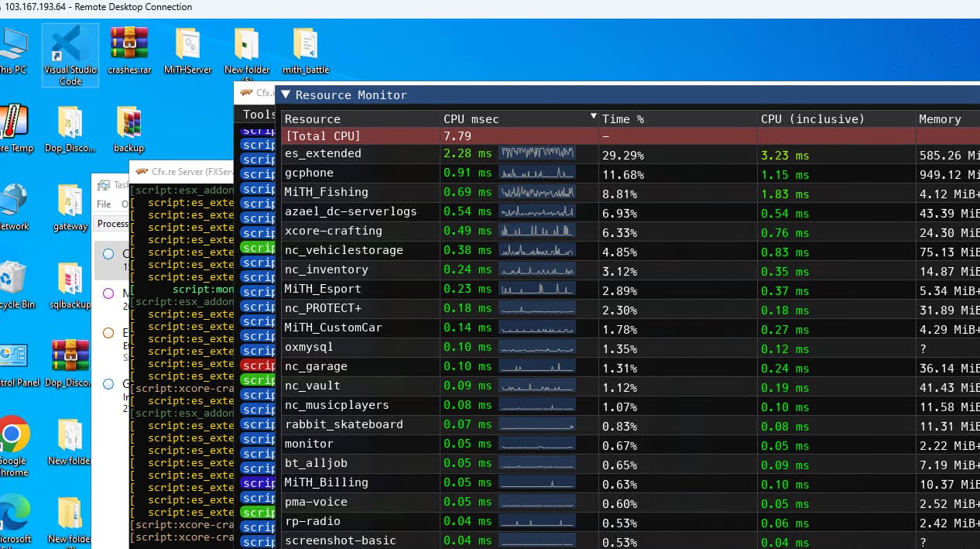Select the New folder (5) desktop icon
The image size is (980, 549).
pos(246,53)
